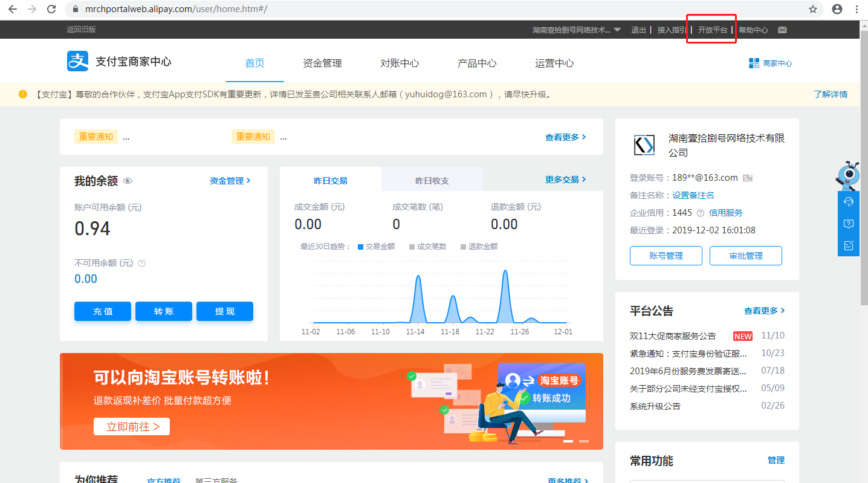Click the browser forward arrow
Screen dimensions: 868x483
coord(32,9)
